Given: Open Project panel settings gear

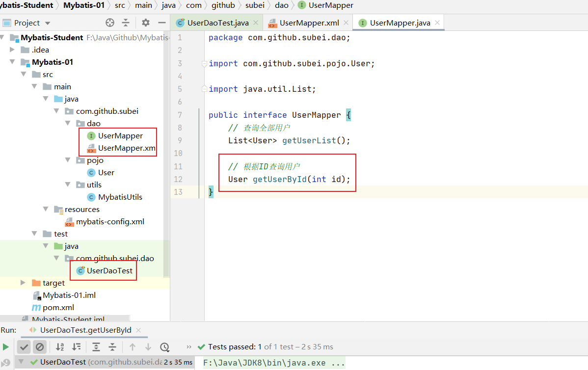Looking at the screenshot, I should [x=146, y=23].
